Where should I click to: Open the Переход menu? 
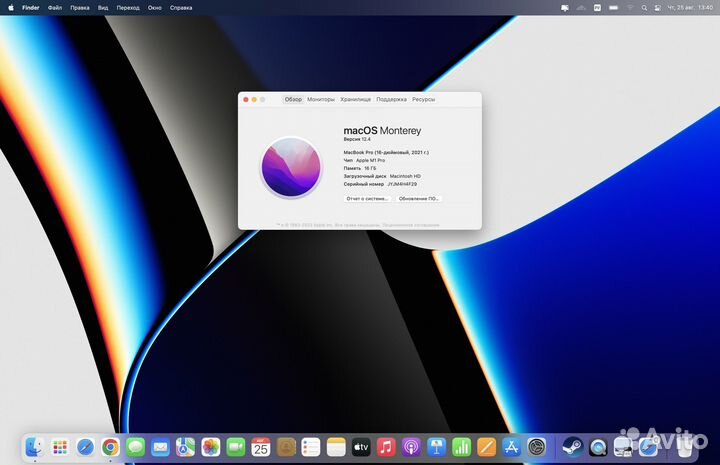[128, 8]
